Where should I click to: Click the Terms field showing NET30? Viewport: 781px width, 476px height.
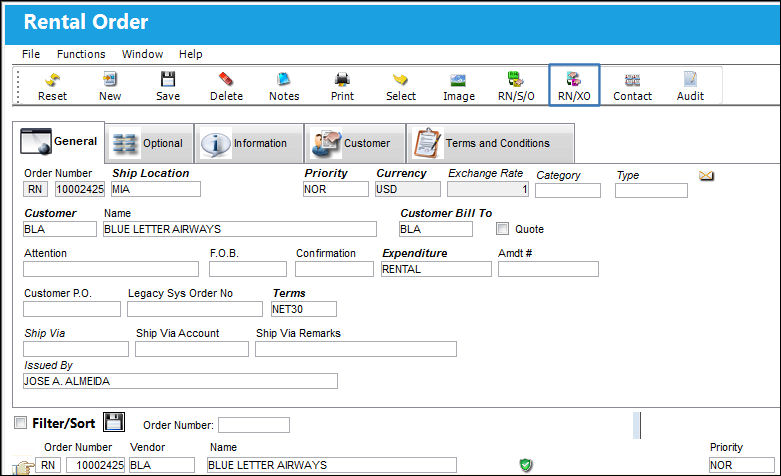pos(304,309)
